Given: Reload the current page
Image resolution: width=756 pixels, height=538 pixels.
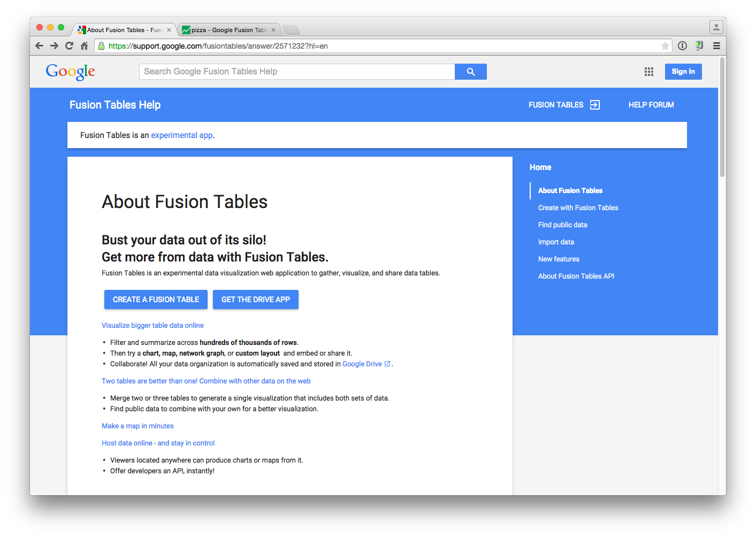Looking at the screenshot, I should (69, 46).
